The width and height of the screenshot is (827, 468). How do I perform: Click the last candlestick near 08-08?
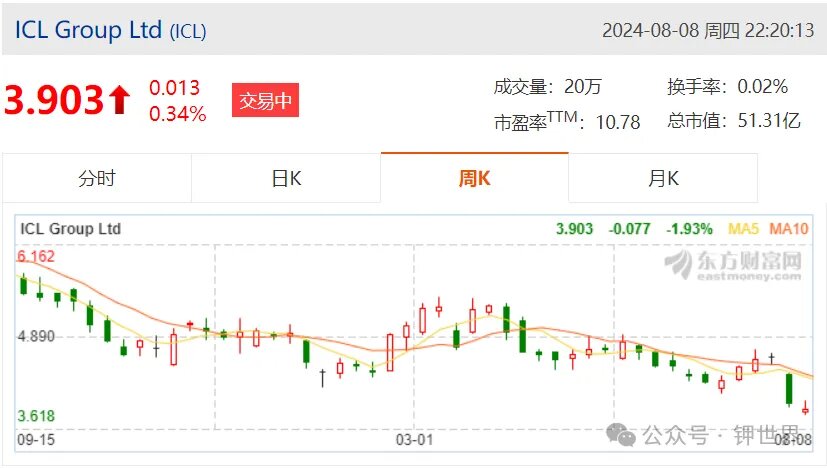point(805,408)
